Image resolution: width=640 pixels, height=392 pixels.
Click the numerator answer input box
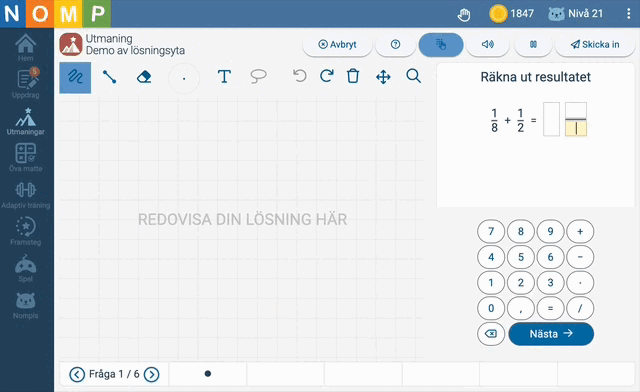coord(576,110)
